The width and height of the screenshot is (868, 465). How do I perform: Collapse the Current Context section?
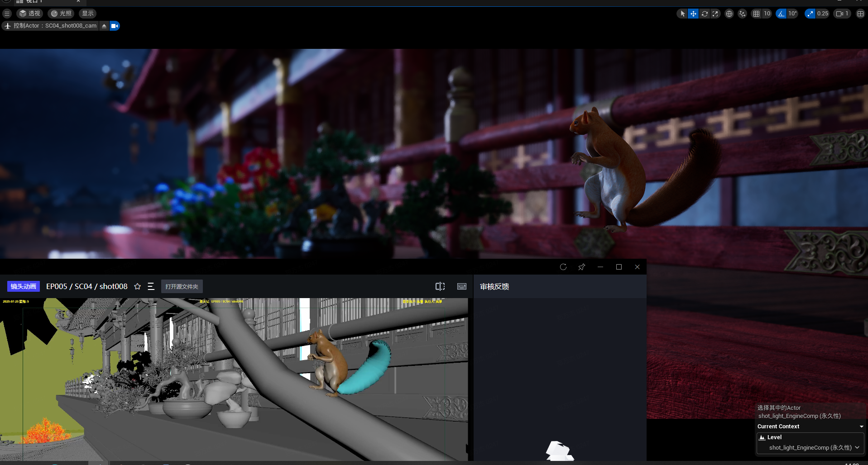tap(861, 427)
